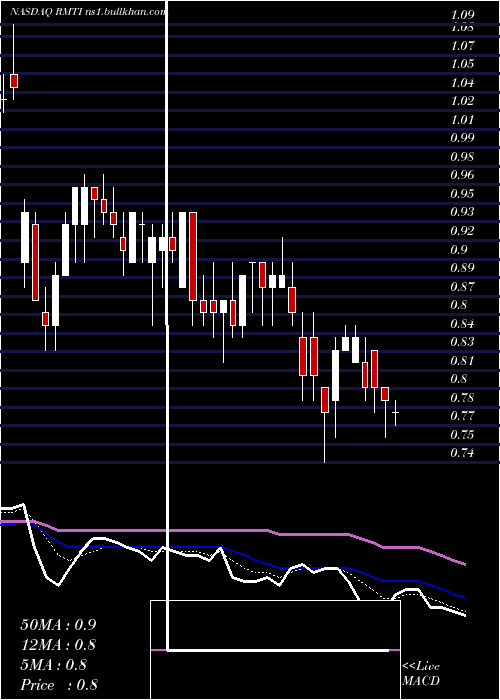
Task: Click the 1.07 price axis label
Action: point(462,46)
